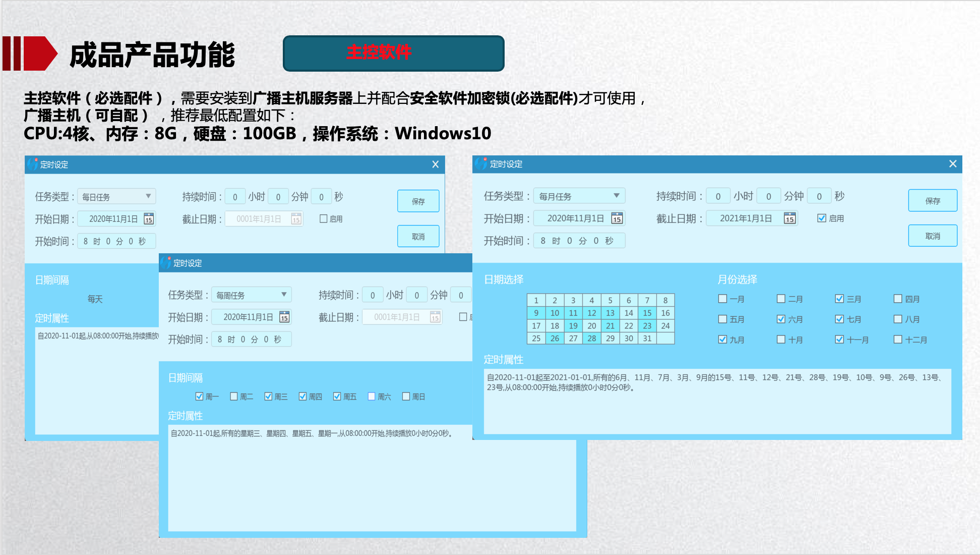Close the daily task 定时设定 window
Viewport: 980px width, 555px height.
[x=436, y=164]
